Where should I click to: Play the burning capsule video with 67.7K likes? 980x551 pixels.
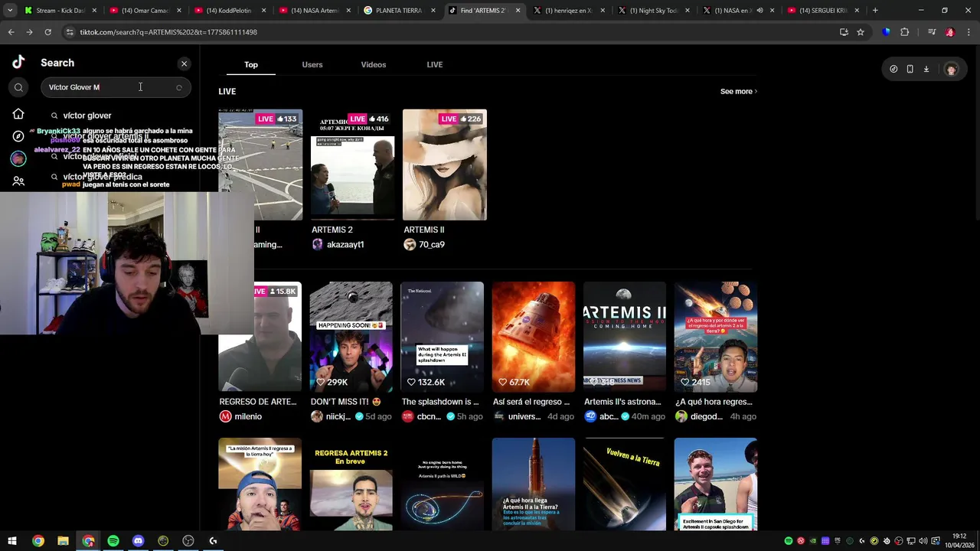[x=534, y=337]
